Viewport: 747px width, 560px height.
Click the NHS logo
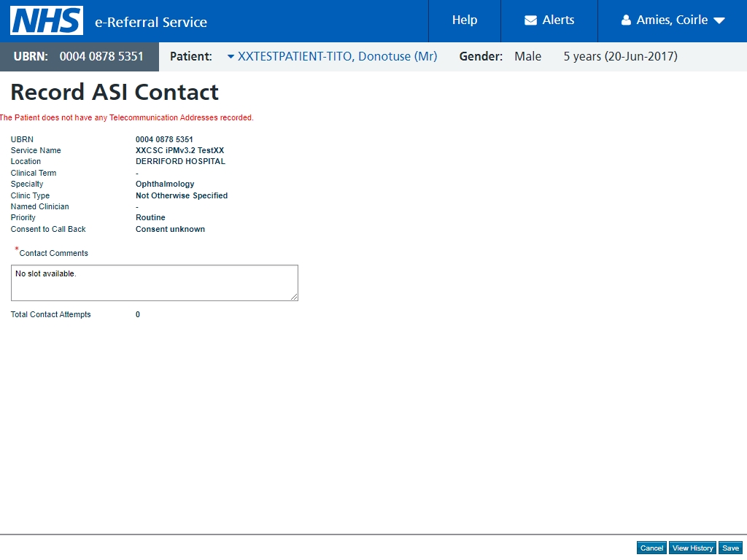pyautogui.click(x=47, y=20)
